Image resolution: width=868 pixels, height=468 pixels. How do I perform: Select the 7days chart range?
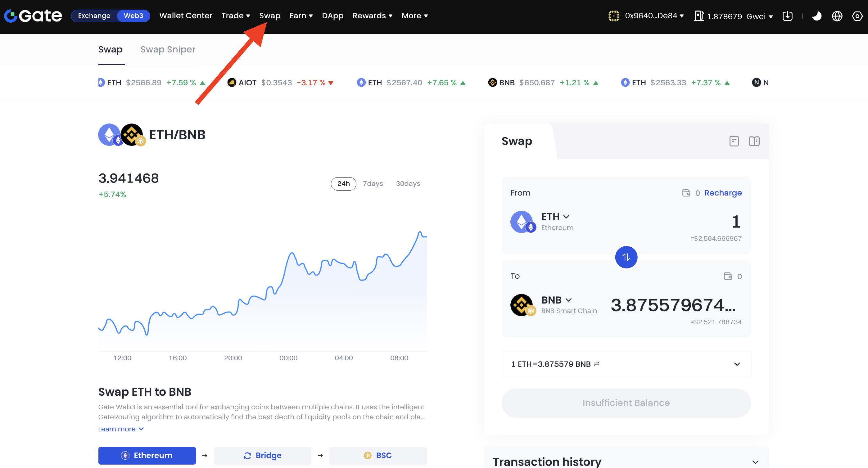tap(373, 184)
